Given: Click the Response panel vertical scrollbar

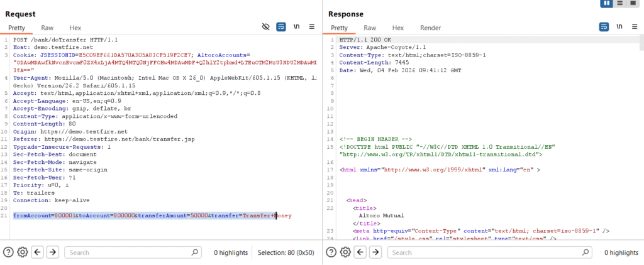Looking at the screenshot, I should tap(641, 126).
